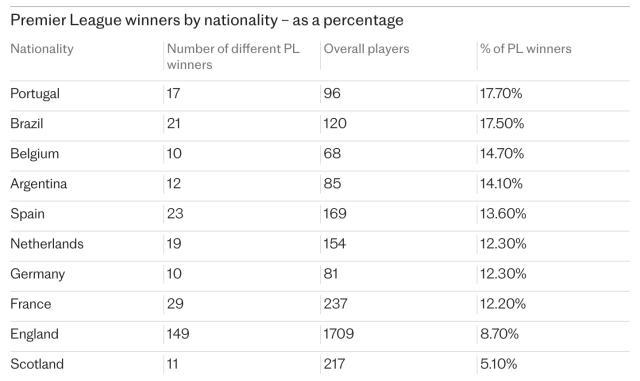Select England's 149 PL winners value

[178, 334]
